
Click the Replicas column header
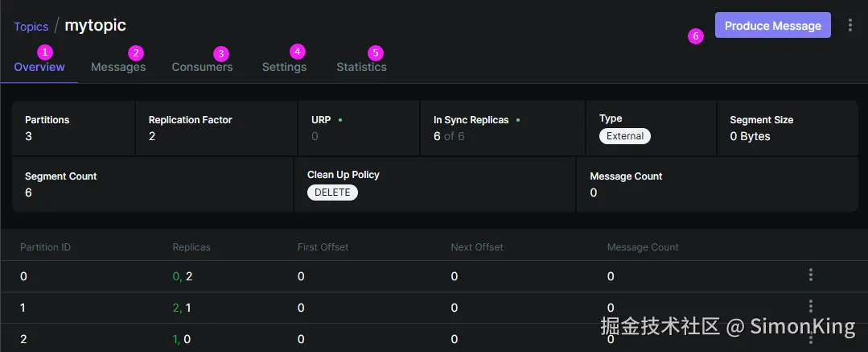pos(191,246)
